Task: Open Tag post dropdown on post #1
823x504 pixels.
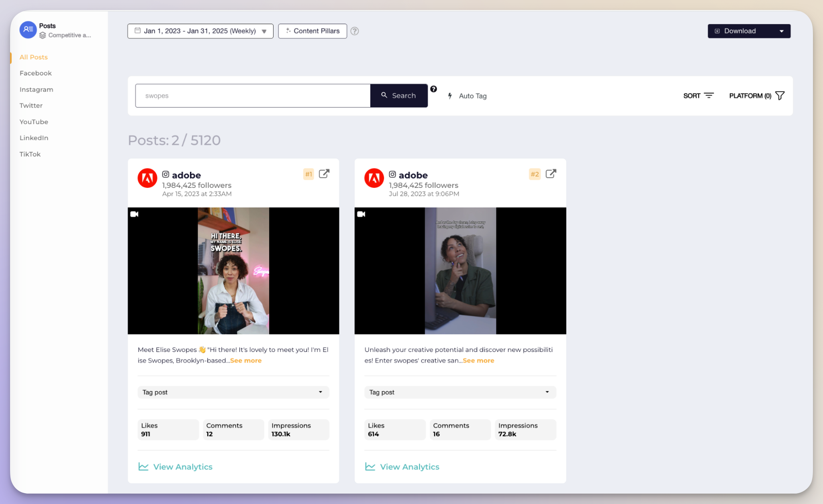Action: click(233, 392)
